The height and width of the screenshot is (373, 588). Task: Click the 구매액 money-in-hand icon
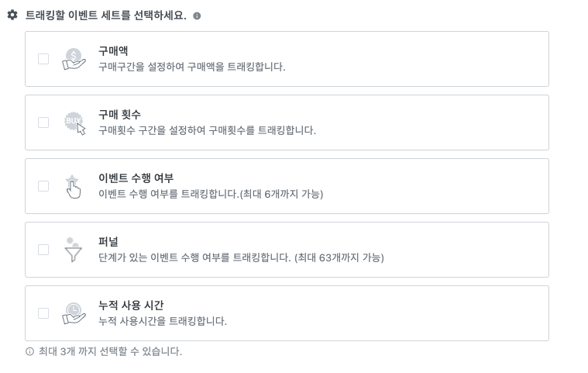pos(74,59)
